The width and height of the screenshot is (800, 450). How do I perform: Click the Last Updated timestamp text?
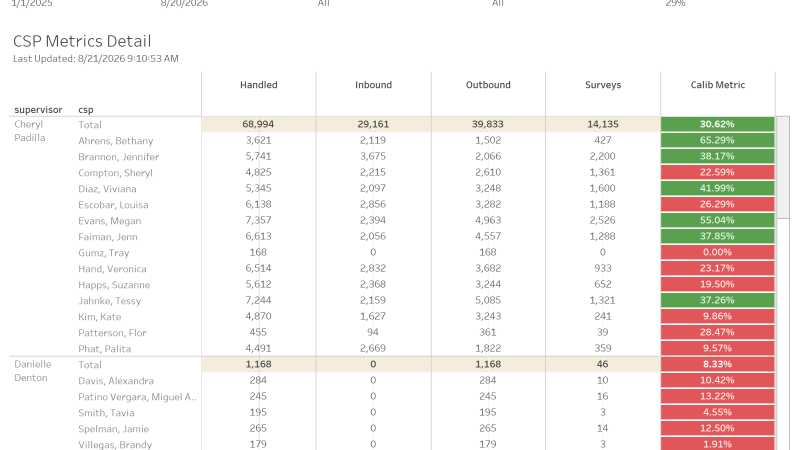pyautogui.click(x=96, y=59)
